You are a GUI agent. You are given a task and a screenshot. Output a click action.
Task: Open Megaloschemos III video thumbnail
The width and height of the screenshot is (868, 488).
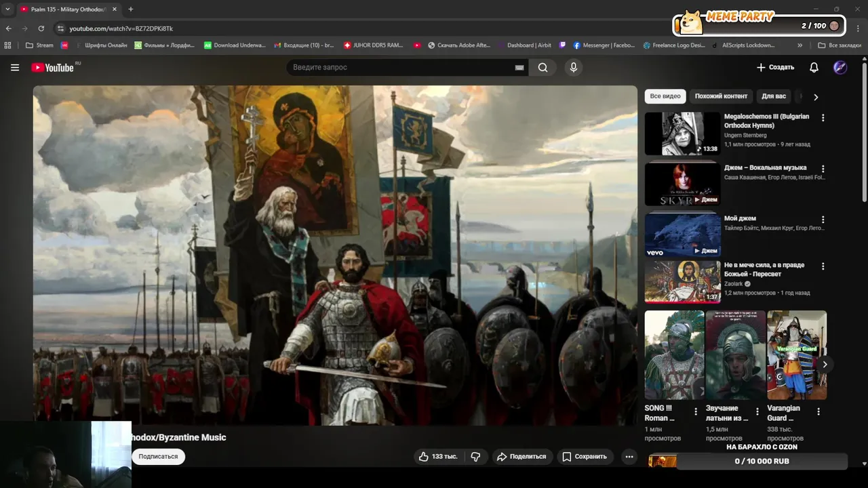(x=682, y=134)
